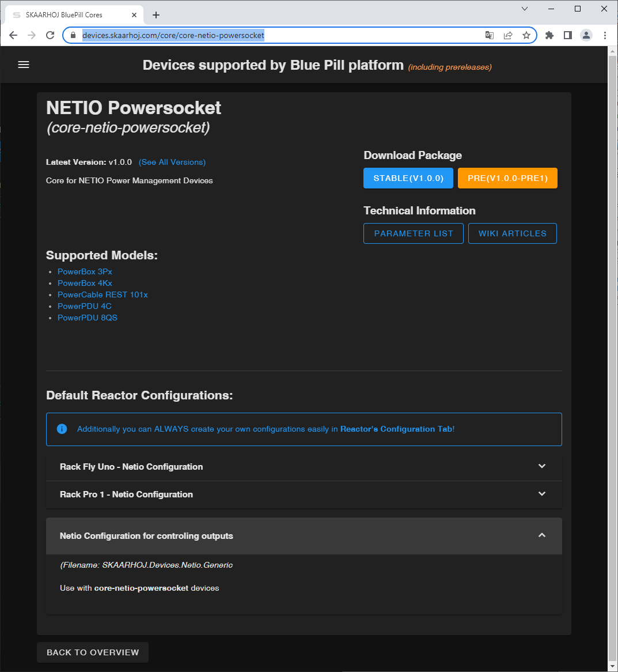Click the page scrollbar down arrow
Screen dimensions: 618x672
[x=612, y=667]
